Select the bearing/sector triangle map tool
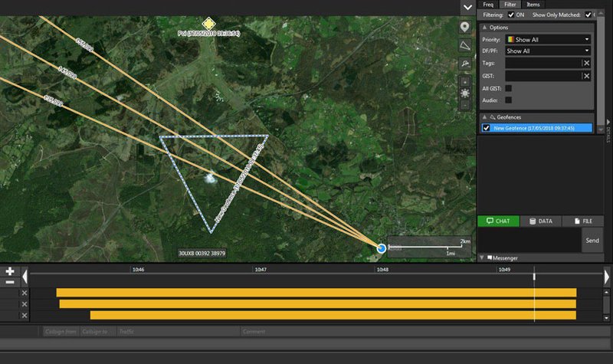The height and width of the screenshot is (364, 613). pyautogui.click(x=465, y=46)
